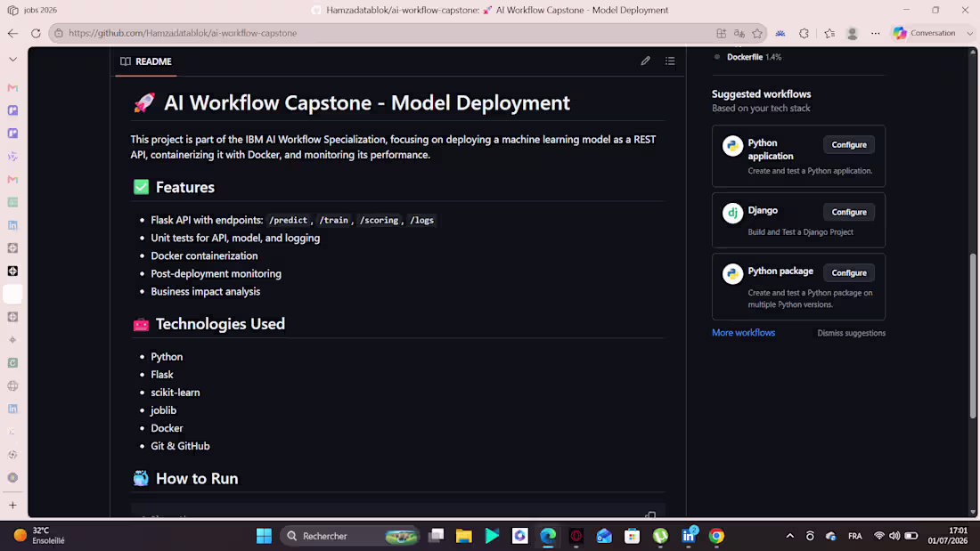Image resolution: width=980 pixels, height=551 pixels.
Task: Open the More workflows link
Action: (x=743, y=332)
